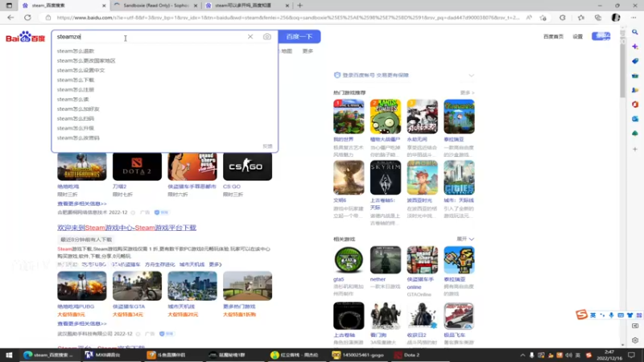Open the DOTA 2 game thumbnail
644x362 pixels.
137,167
